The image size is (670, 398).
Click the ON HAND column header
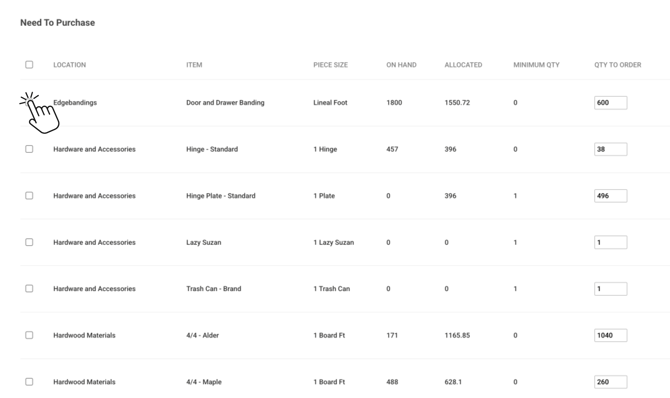(x=401, y=65)
